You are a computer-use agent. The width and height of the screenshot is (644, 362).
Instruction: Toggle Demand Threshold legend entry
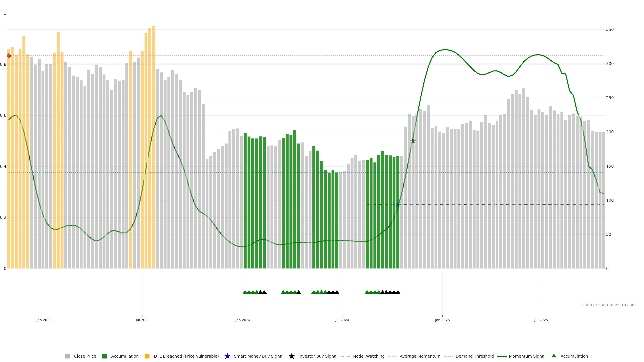tap(474, 356)
